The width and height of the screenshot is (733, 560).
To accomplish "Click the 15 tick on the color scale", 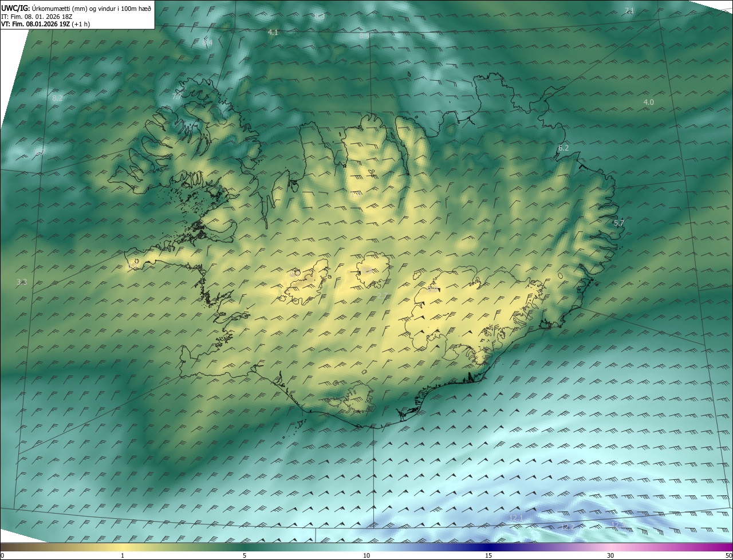I will pyautogui.click(x=488, y=555).
